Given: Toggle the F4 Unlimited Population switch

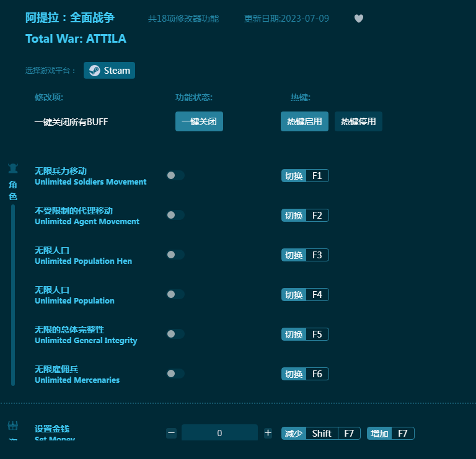Looking at the screenshot, I should click(175, 294).
